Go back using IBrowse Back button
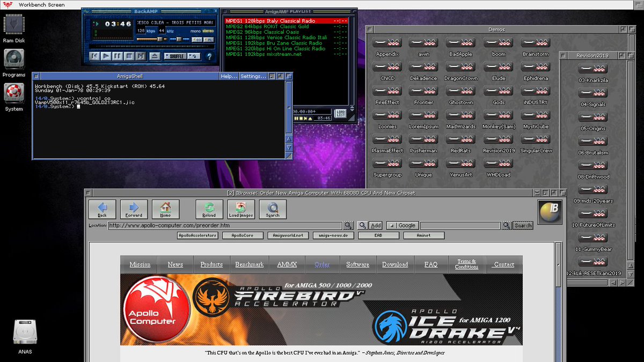The width and height of the screenshot is (644, 362). [x=102, y=209]
